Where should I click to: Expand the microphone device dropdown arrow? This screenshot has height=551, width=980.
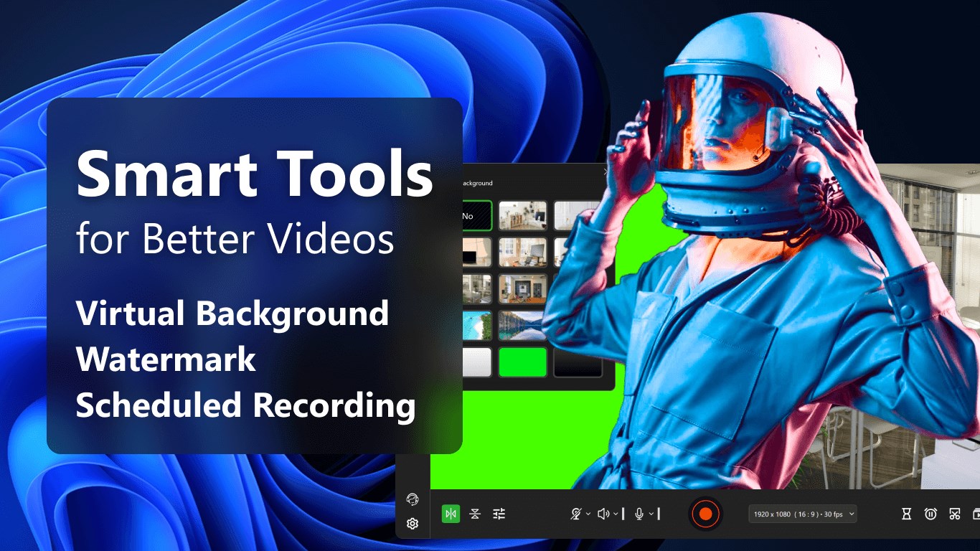(x=651, y=514)
